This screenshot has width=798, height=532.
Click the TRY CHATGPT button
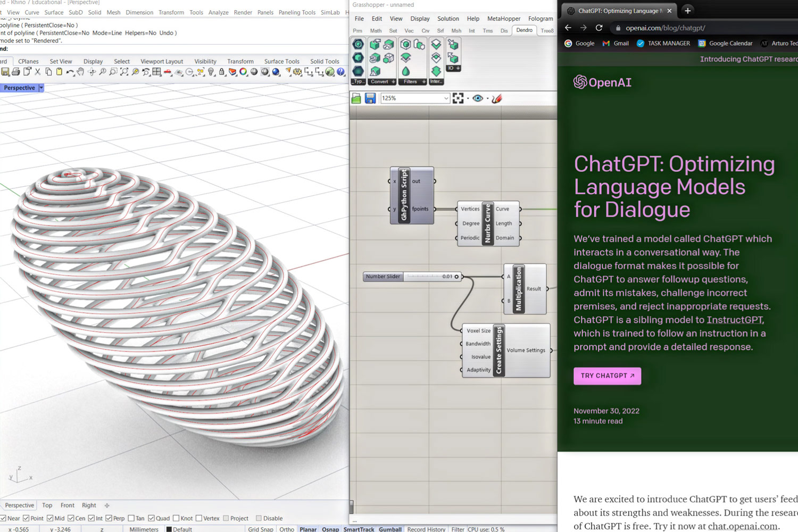(x=607, y=376)
